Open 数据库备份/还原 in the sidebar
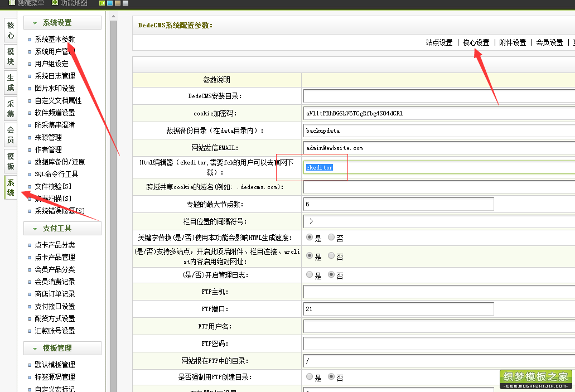This screenshot has height=392, width=575. pyautogui.click(x=60, y=162)
